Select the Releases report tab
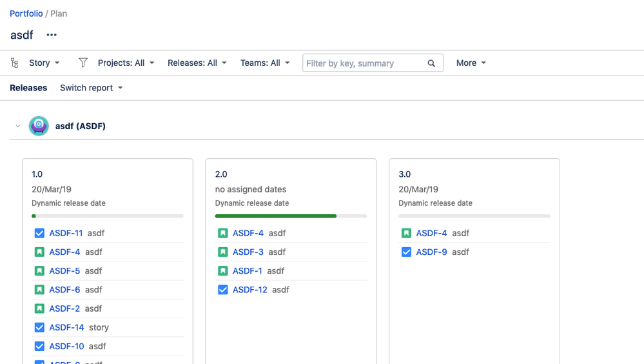Screen dimensions: 644x364 tap(28, 88)
